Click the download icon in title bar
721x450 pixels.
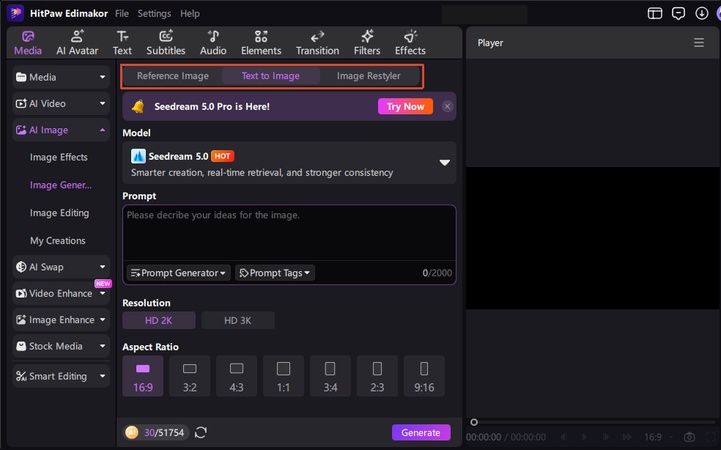(702, 13)
